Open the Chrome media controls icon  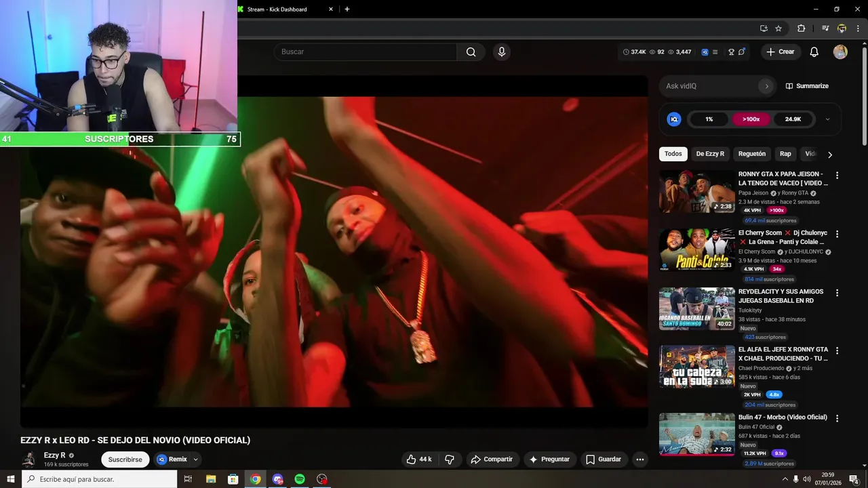(x=825, y=28)
